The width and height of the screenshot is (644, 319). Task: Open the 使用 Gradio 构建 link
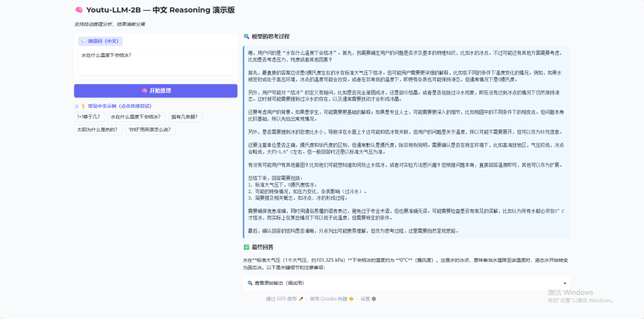(332, 299)
